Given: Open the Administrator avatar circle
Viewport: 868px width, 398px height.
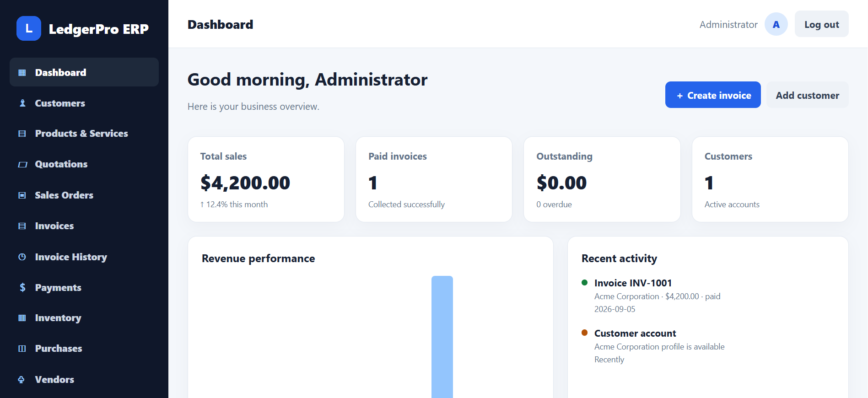Looking at the screenshot, I should point(776,24).
